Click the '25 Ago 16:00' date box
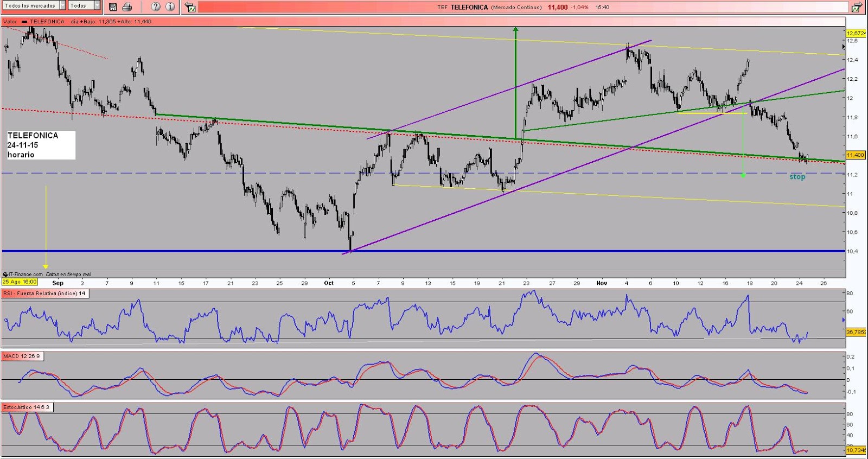Screen dimensions: 868x459 pos(20,282)
